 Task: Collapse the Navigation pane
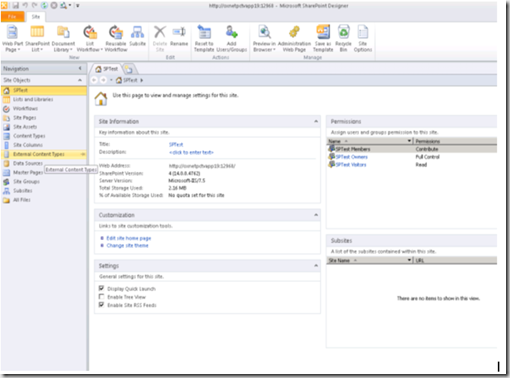[x=80, y=68]
